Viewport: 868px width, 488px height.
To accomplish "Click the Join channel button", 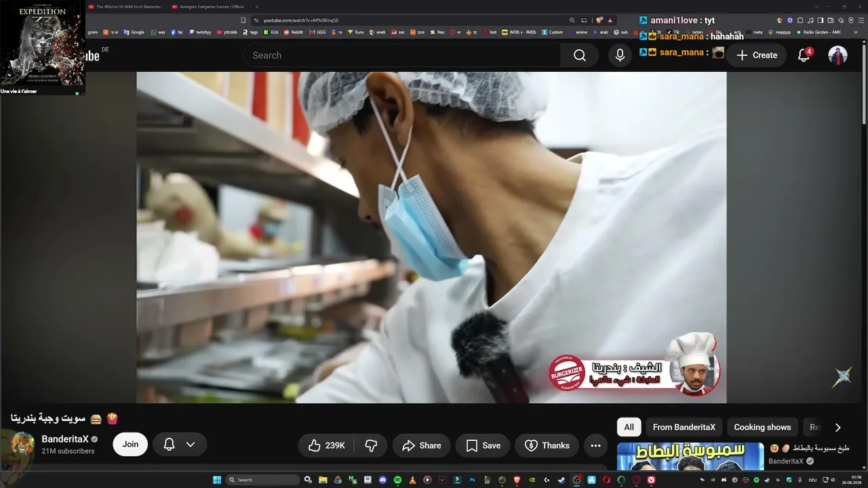I will point(130,445).
